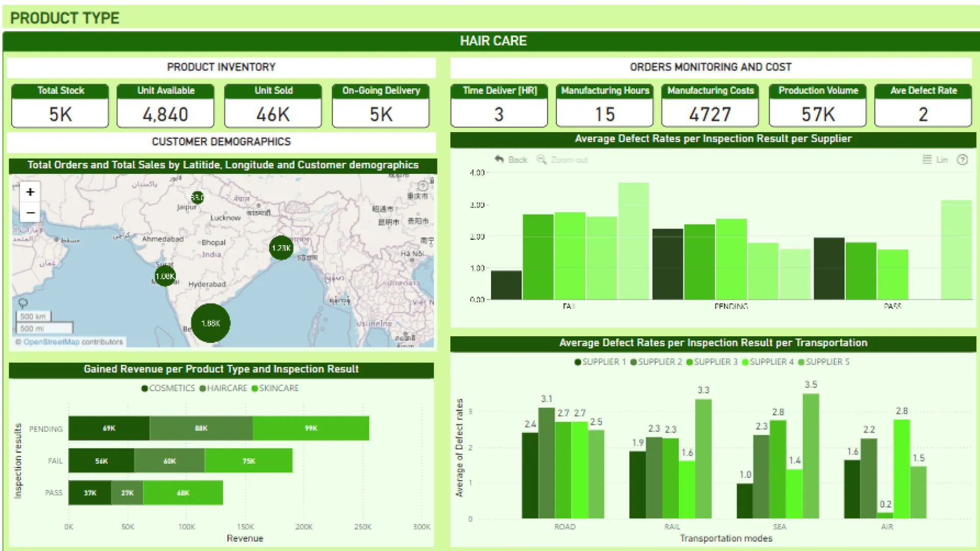This screenshot has height=551, width=980.
Task: Click the RAIL axis label
Action: pos(672,527)
